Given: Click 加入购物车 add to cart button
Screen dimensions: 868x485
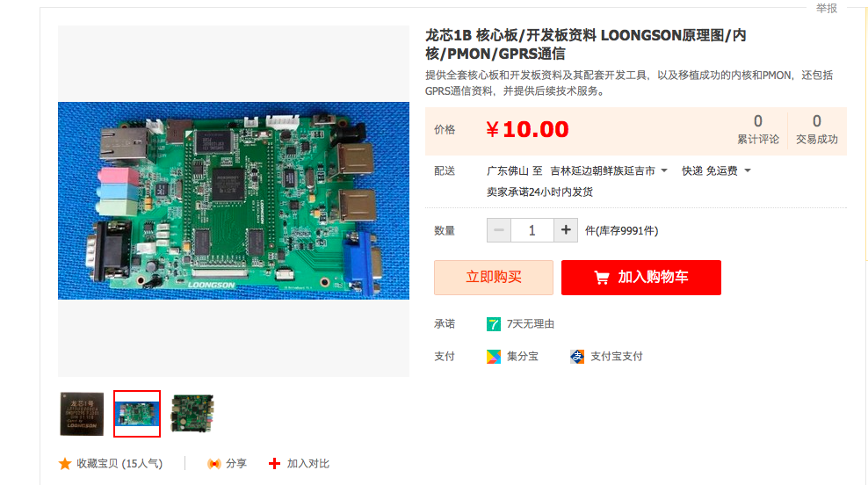Looking at the screenshot, I should 641,278.
